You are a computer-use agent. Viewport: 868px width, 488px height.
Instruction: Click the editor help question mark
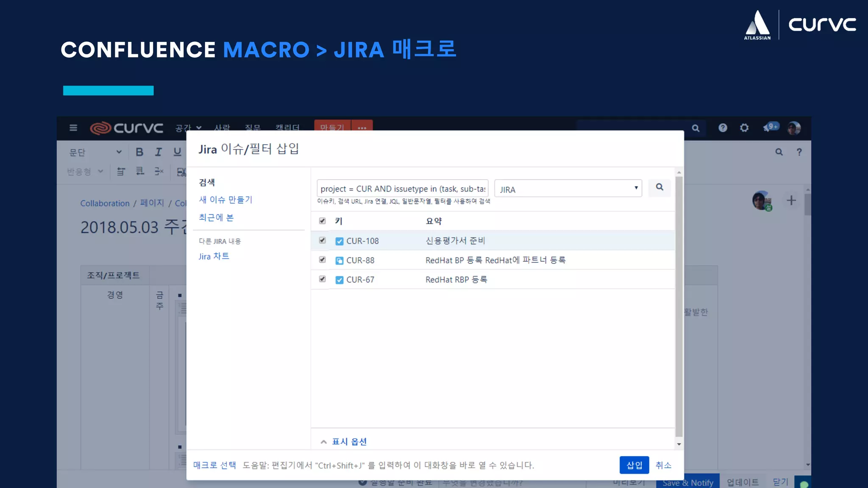click(799, 152)
